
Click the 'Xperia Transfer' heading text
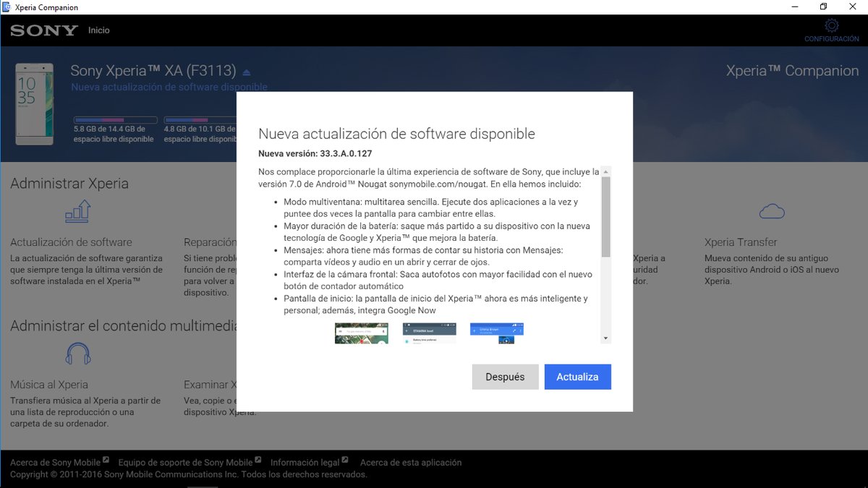(741, 242)
